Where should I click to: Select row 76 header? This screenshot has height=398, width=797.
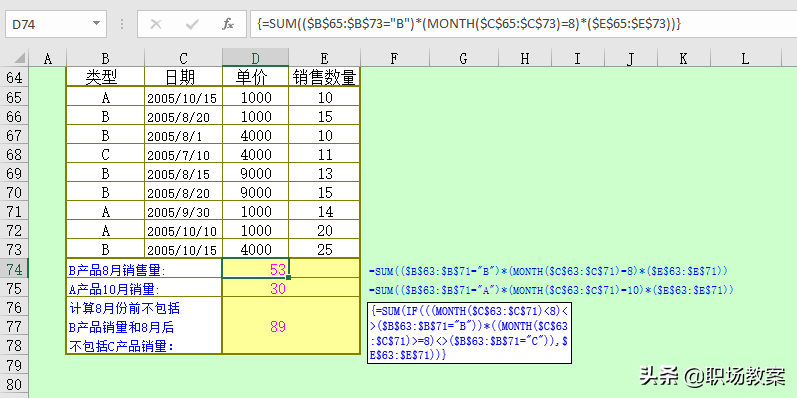tap(14, 307)
